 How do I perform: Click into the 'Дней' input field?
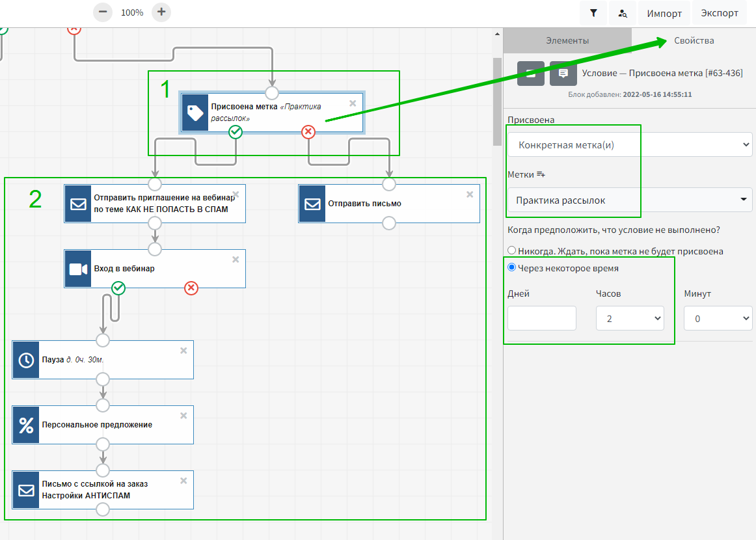[541, 318]
